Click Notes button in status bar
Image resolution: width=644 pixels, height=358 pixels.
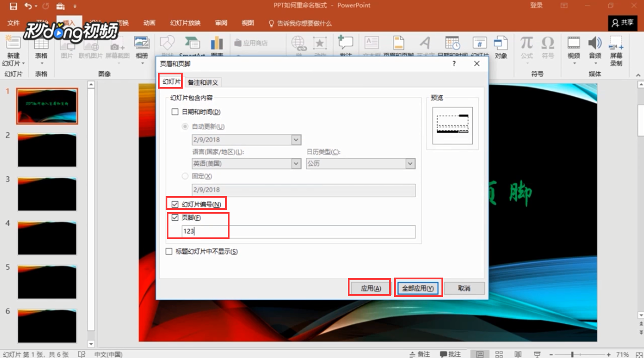pos(420,354)
